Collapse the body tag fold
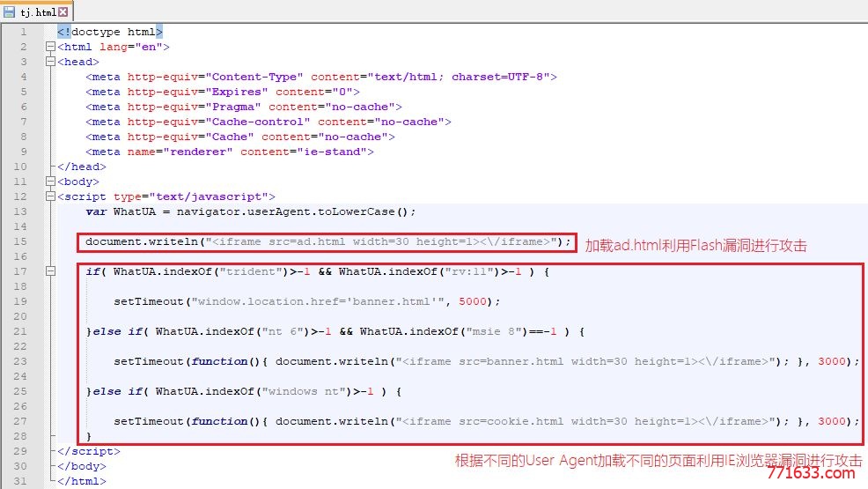Viewport: 868px width, 489px height. pyautogui.click(x=50, y=182)
